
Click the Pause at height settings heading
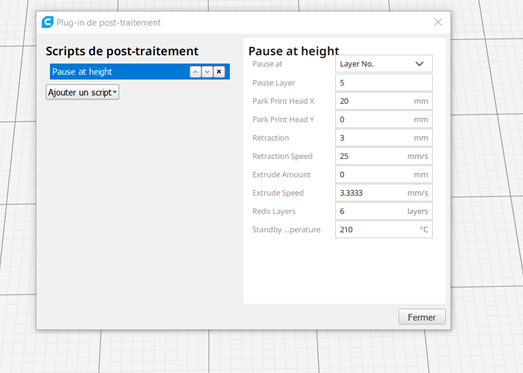click(x=294, y=51)
